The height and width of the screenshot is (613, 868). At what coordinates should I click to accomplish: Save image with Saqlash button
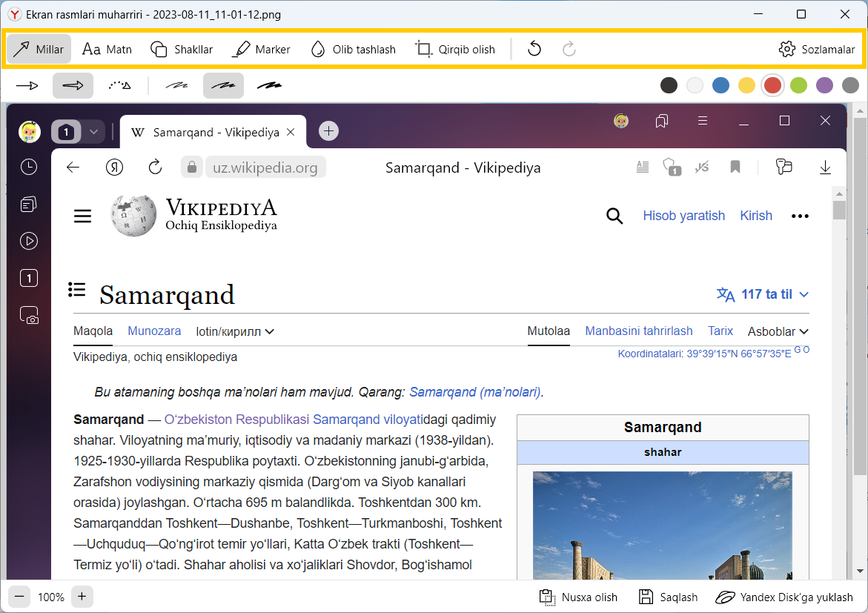pos(668,597)
